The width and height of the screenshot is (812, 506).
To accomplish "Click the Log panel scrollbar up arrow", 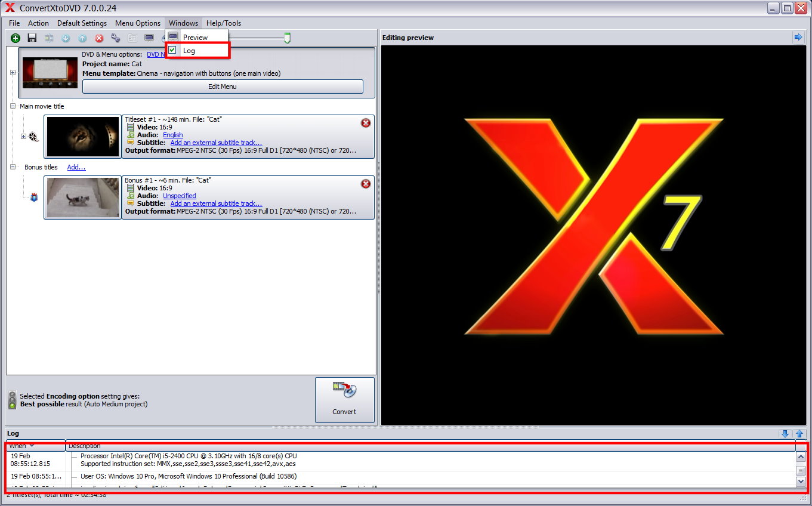I will tap(801, 456).
